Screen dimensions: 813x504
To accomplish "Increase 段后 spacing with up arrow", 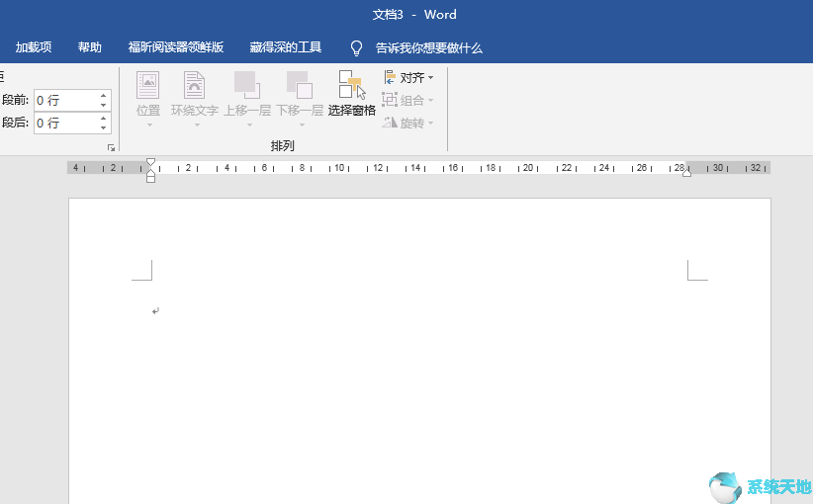I will (104, 119).
